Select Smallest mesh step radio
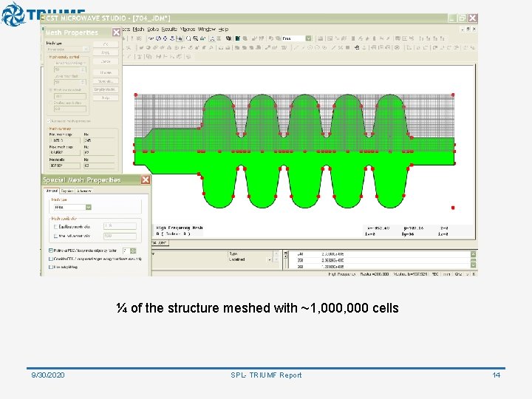This screenshot has width=532, height=399. point(50,103)
